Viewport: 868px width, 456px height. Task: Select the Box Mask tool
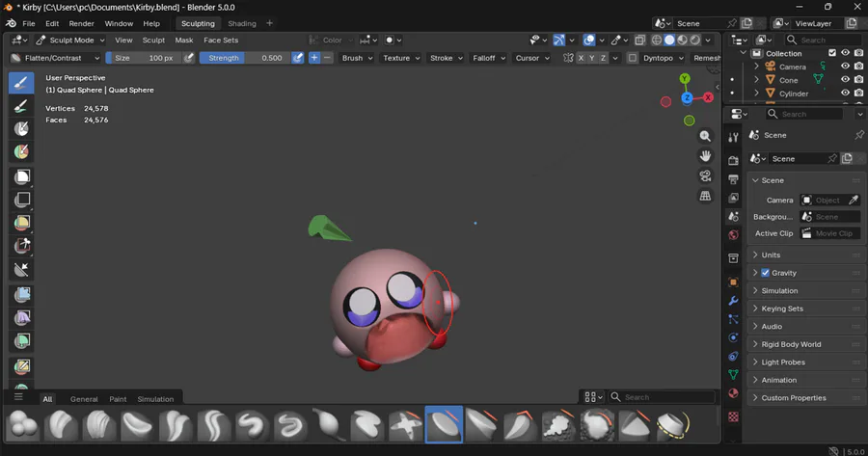point(21,176)
